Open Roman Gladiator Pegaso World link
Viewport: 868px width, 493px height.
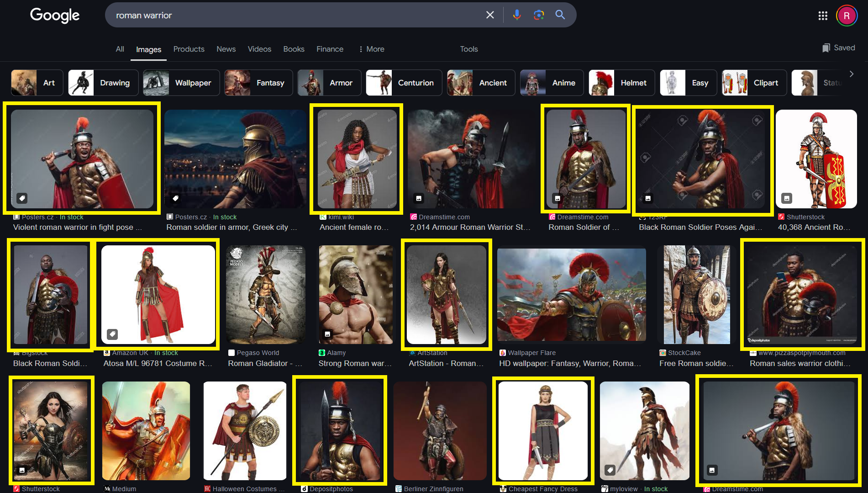point(265,363)
